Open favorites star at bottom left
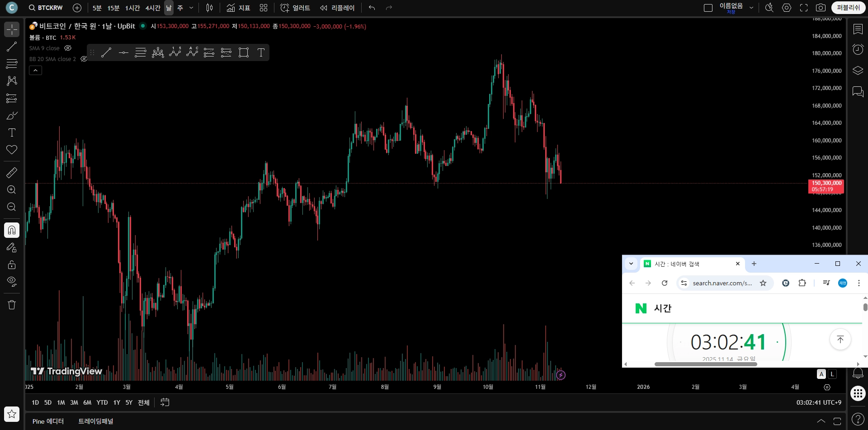Screen dimensions: 868x430 [12, 414]
